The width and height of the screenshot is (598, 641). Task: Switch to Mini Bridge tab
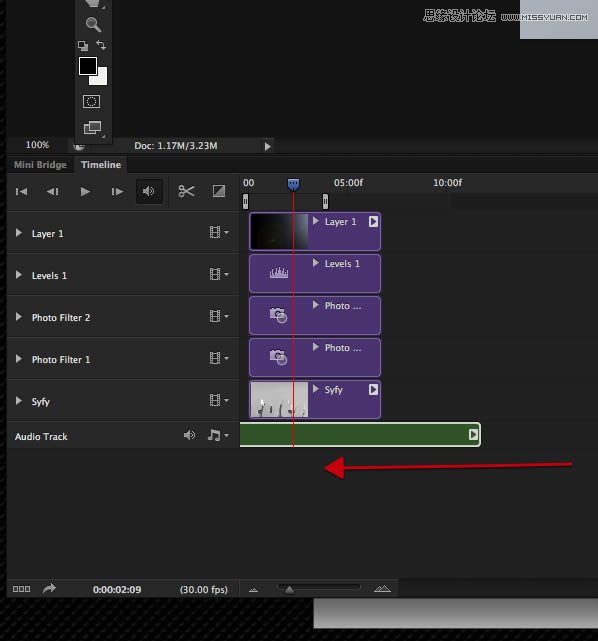click(x=40, y=165)
